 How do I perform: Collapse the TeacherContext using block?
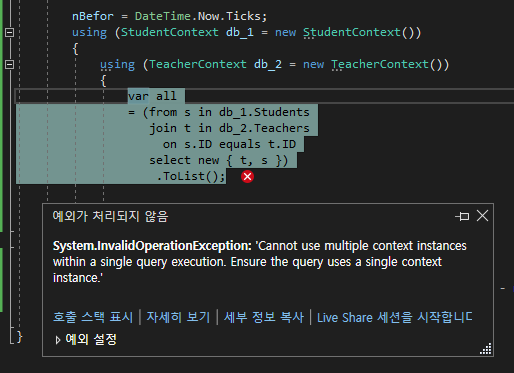coord(10,64)
